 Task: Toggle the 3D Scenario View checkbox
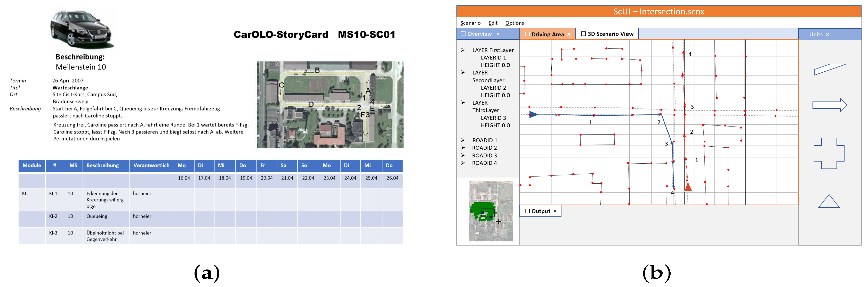(583, 34)
